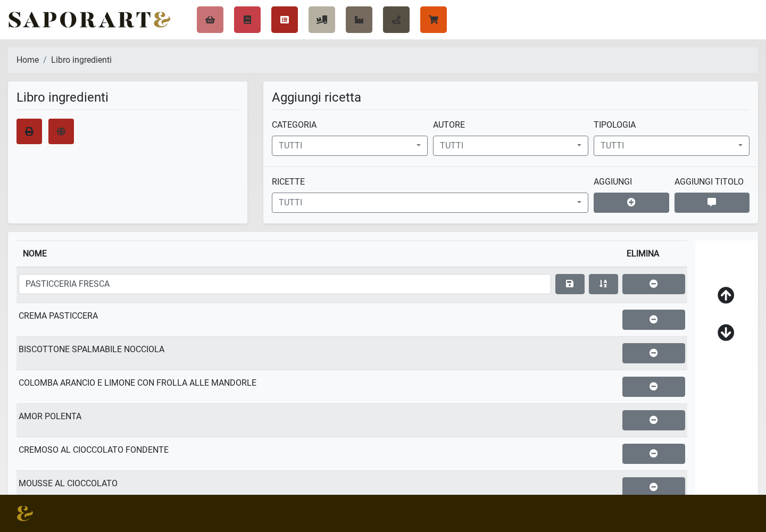The width and height of the screenshot is (766, 532).
Task: Expand the TIPOLOGIA dropdown
Action: coord(671,146)
